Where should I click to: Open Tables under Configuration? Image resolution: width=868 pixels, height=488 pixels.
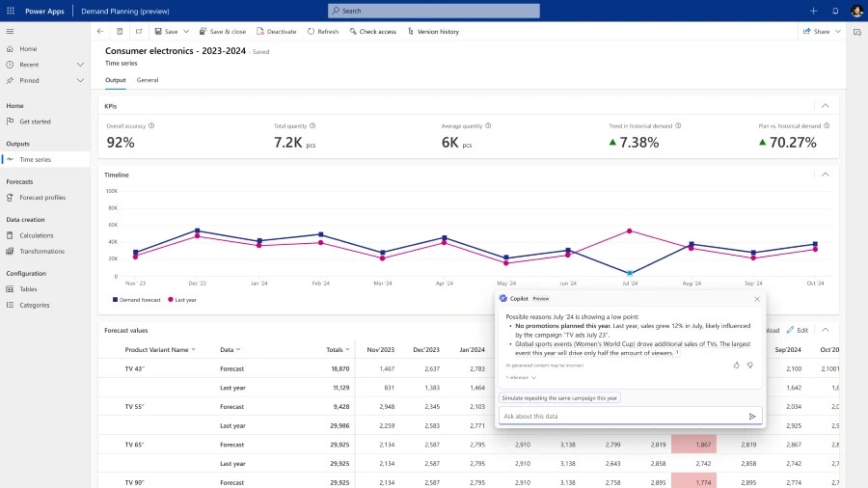(x=28, y=288)
